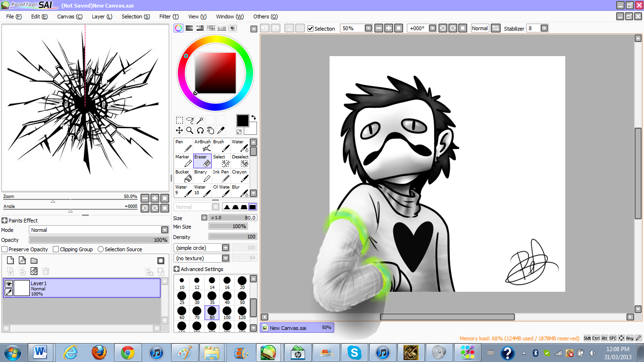
Task: Enable Preserve Opacity checkbox
Action: click(5, 249)
